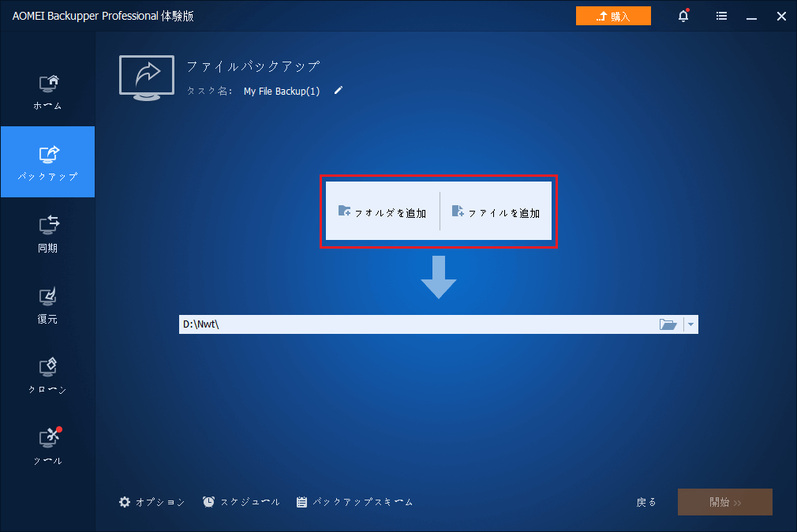Screen dimensions: 797x532
Task: Click the 購入 upgrade button
Action: [x=613, y=16]
